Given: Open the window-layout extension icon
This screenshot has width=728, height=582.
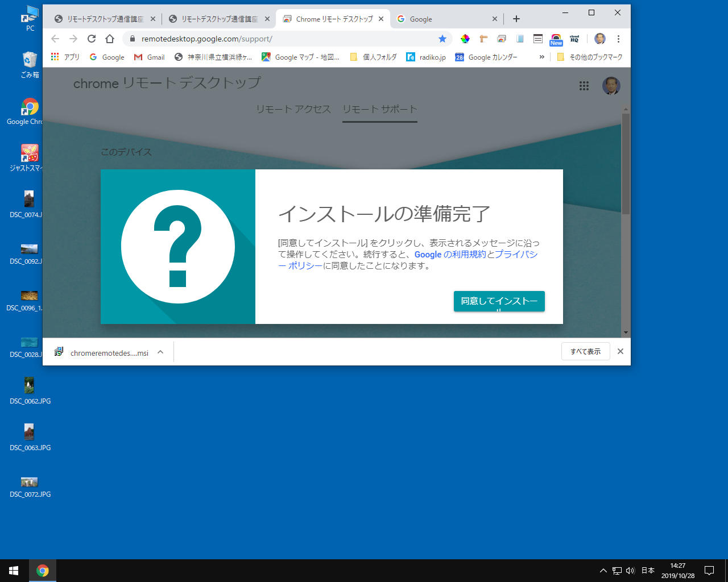Looking at the screenshot, I should (538, 39).
